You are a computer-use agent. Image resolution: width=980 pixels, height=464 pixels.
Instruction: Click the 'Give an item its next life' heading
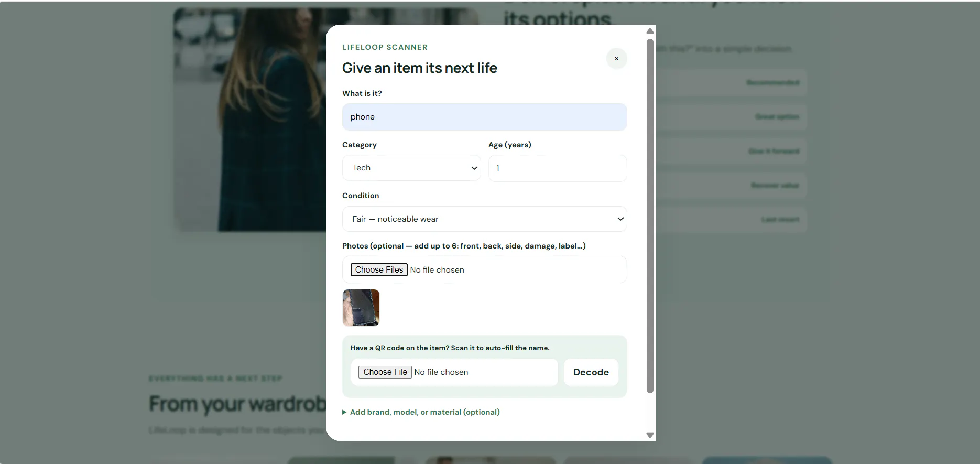pos(420,68)
